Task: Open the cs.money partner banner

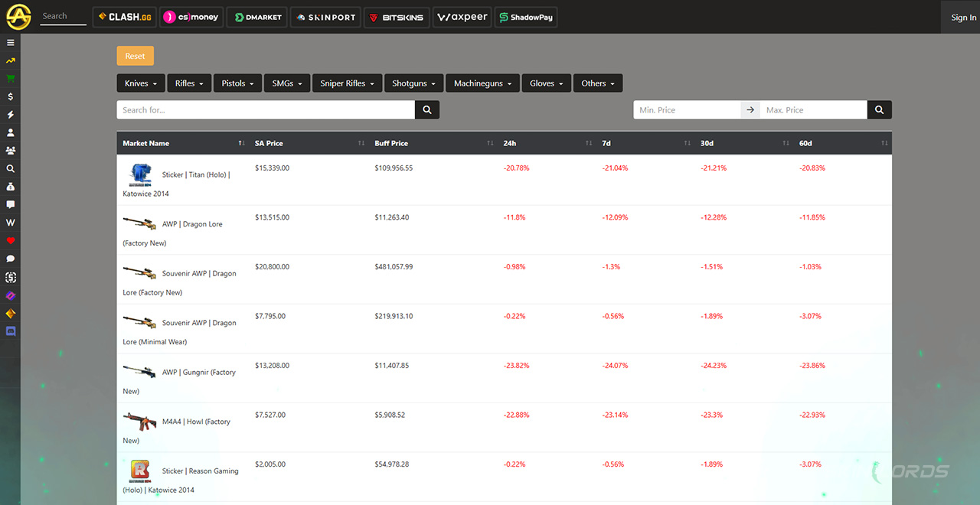Action: pos(191,17)
